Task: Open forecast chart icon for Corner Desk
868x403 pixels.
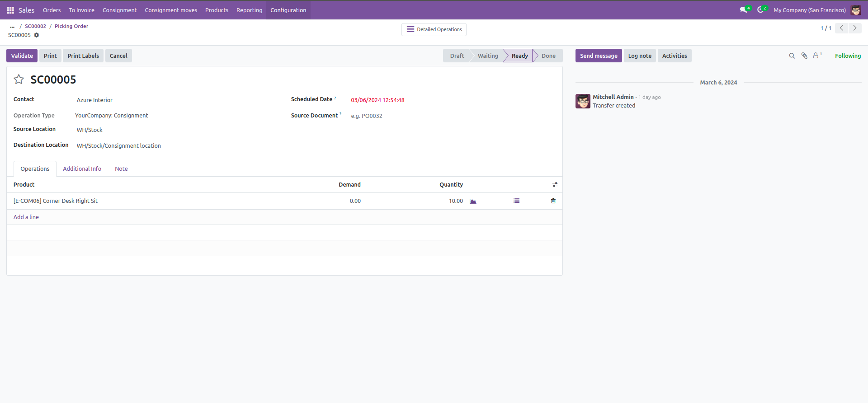Action: tap(473, 201)
